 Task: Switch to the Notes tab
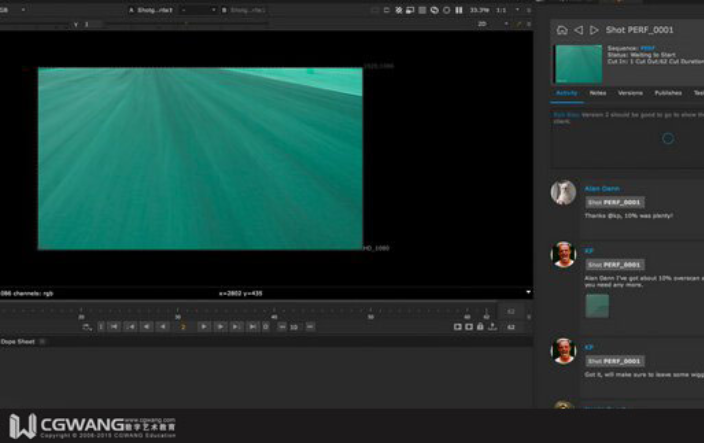(598, 93)
